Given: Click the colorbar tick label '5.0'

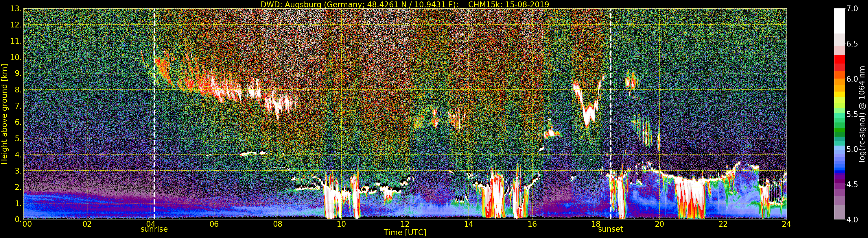Looking at the screenshot, I should pos(852,149).
